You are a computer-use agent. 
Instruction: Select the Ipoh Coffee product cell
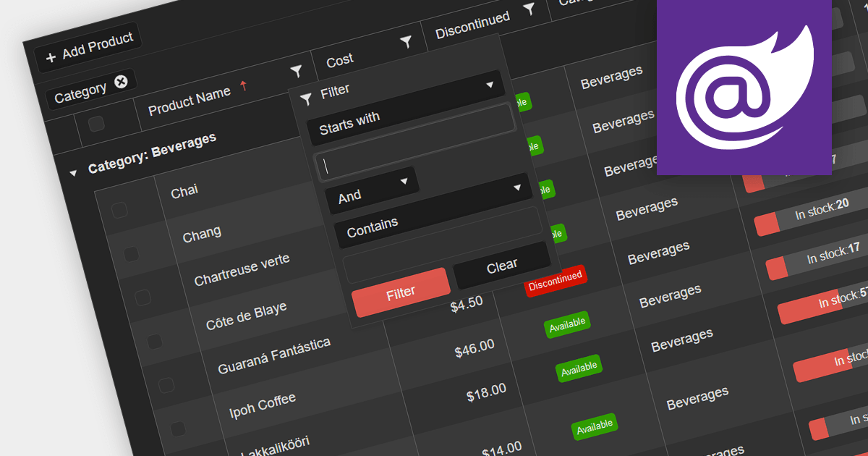pyautogui.click(x=263, y=405)
